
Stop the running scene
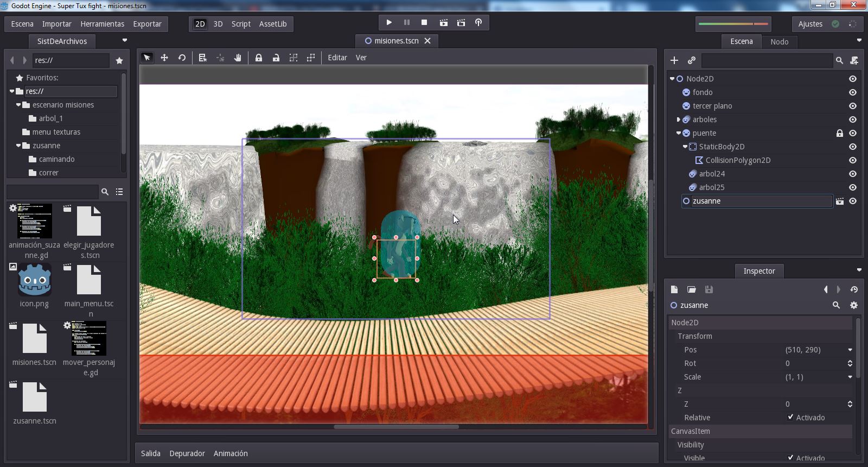pyautogui.click(x=424, y=23)
